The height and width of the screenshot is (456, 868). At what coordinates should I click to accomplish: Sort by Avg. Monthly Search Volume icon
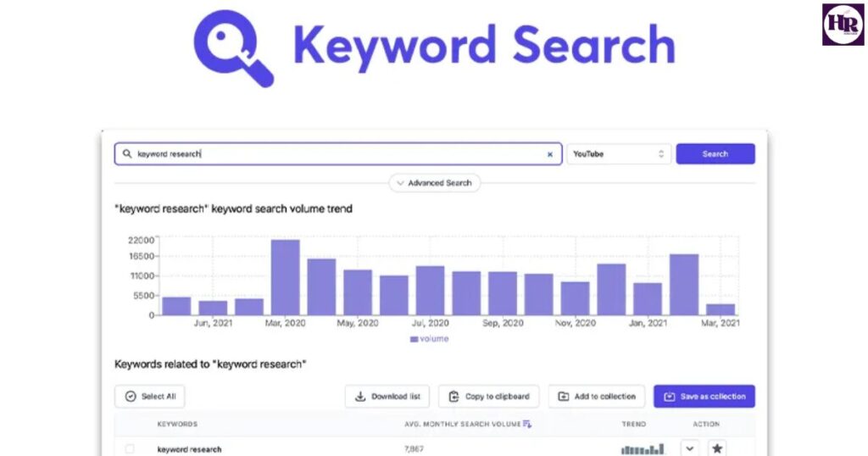click(527, 424)
